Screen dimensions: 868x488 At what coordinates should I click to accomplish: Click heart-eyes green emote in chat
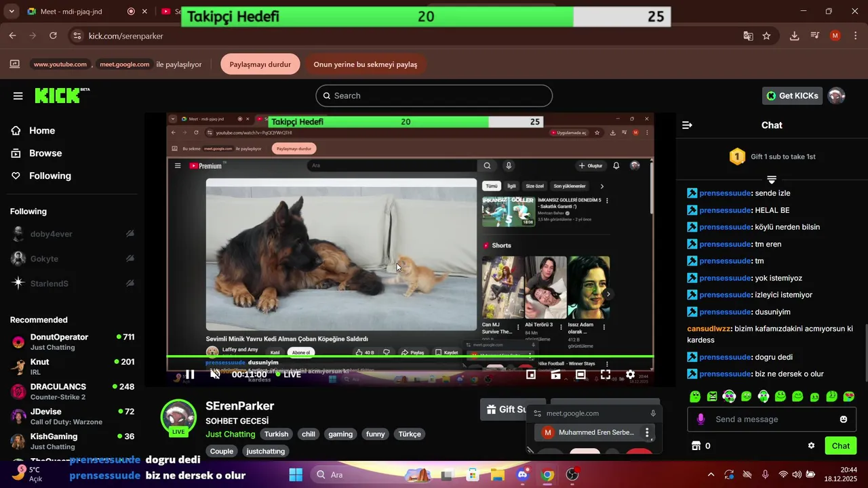point(848,396)
